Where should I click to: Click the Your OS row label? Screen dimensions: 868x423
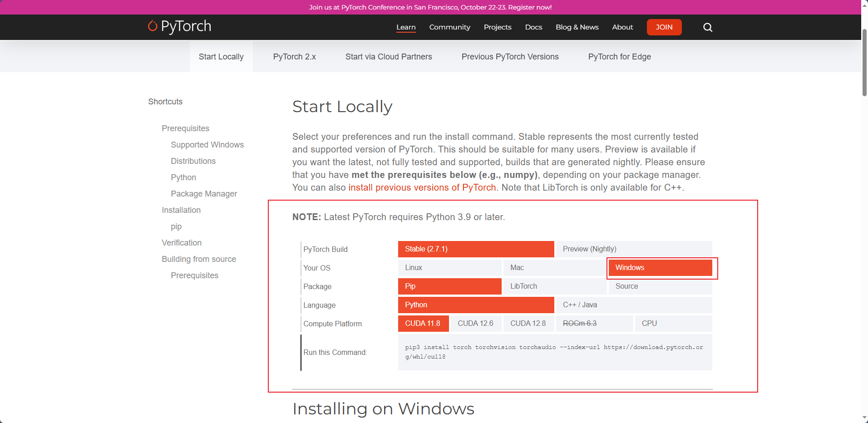[x=317, y=268]
